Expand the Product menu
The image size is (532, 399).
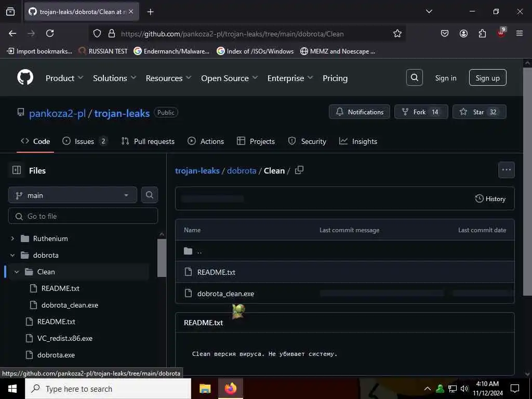(64, 78)
